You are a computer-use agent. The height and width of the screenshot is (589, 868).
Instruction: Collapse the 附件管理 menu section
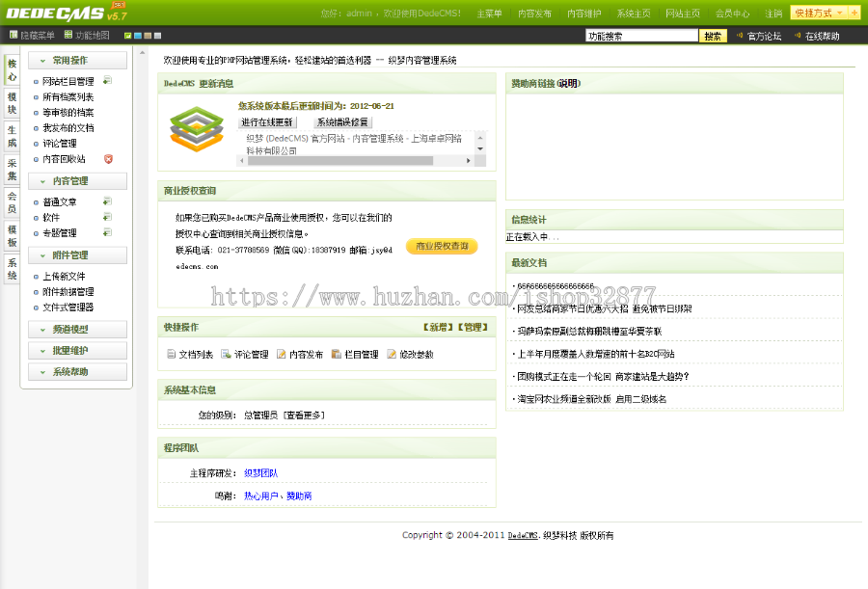77,255
